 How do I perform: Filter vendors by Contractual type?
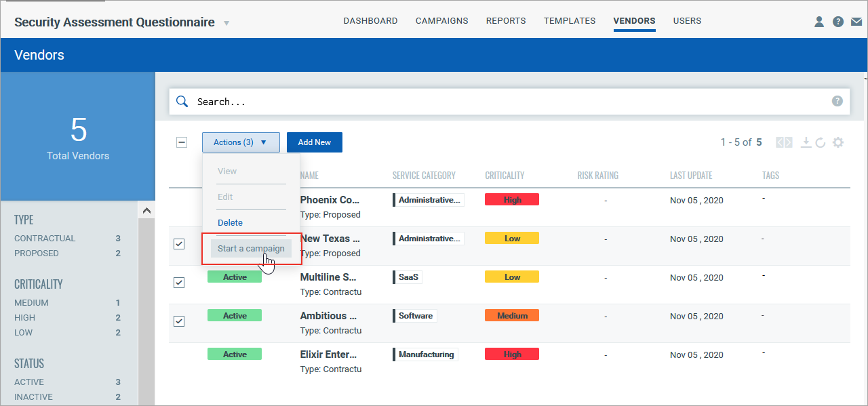coord(45,239)
